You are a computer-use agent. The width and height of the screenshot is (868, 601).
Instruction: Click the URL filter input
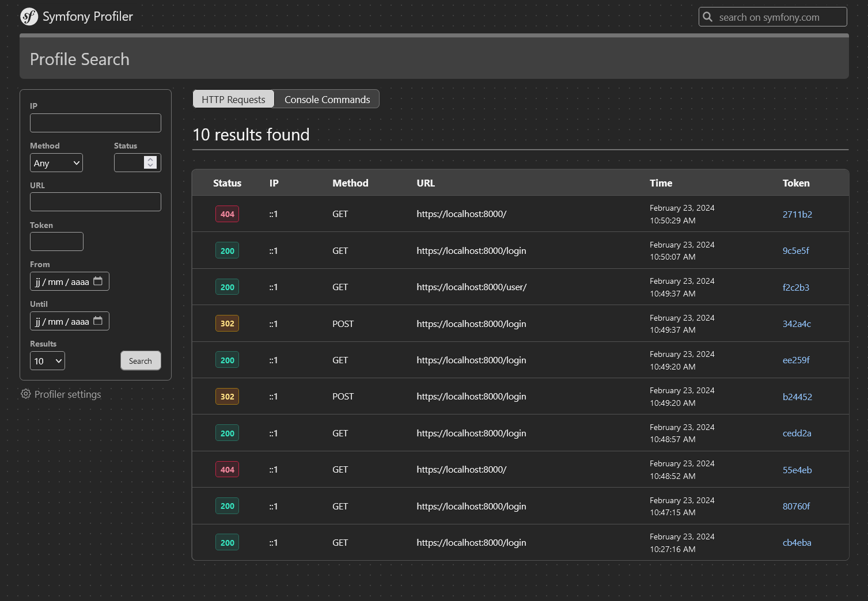coord(95,201)
